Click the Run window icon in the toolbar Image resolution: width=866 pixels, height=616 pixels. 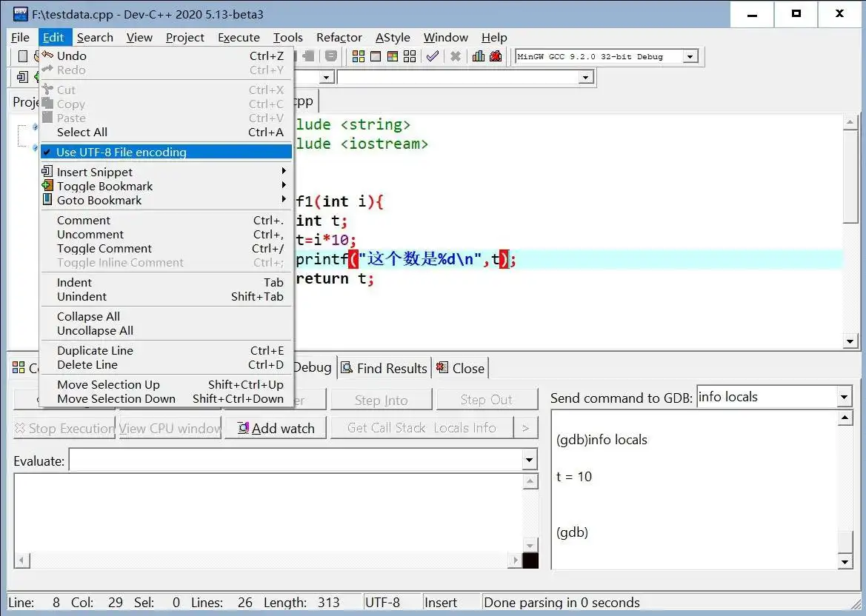coord(376,56)
